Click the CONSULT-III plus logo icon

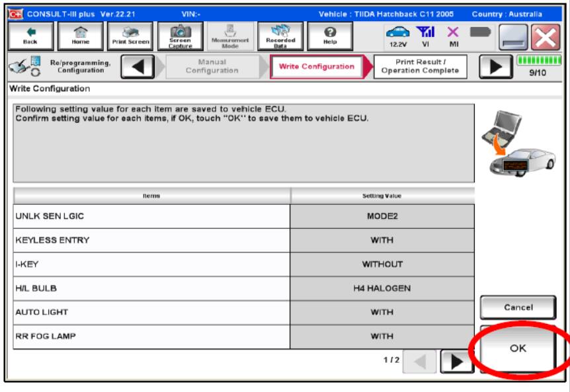pyautogui.click(x=16, y=14)
